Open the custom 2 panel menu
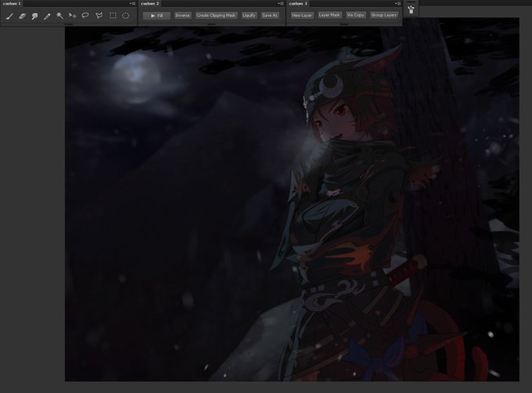Image resolution: width=532 pixels, height=393 pixels. coord(281,3)
